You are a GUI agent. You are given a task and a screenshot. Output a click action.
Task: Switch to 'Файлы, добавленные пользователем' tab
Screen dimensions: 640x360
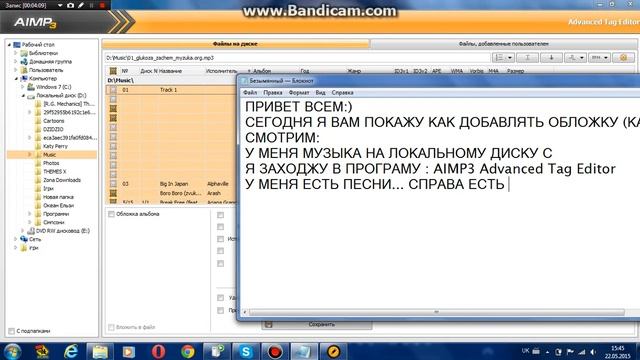[503, 44]
